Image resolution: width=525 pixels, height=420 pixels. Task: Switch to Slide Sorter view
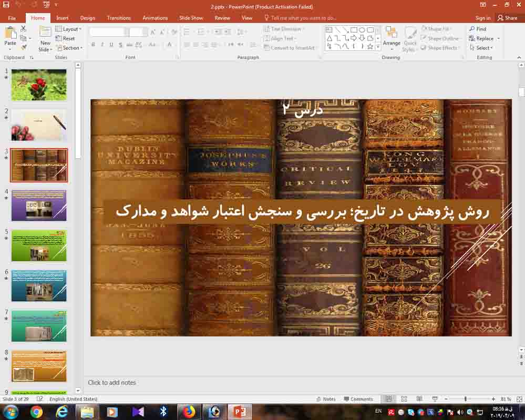404,399
